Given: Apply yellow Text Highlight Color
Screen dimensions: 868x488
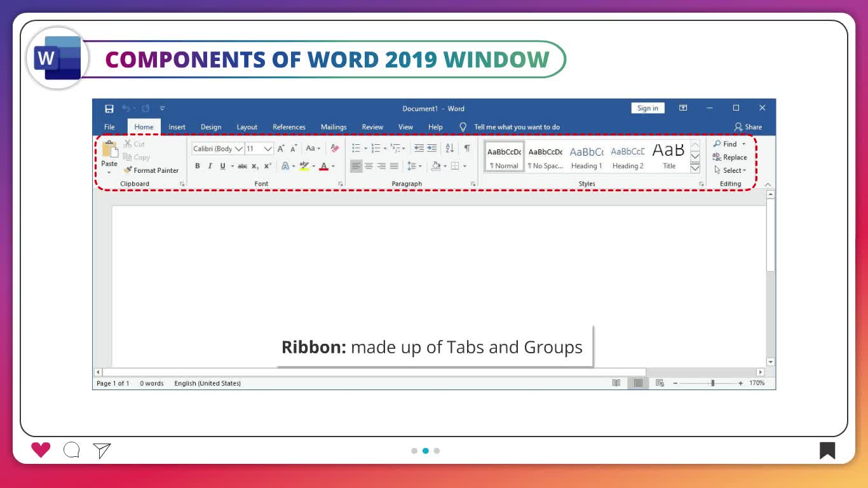Looking at the screenshot, I should coord(304,166).
